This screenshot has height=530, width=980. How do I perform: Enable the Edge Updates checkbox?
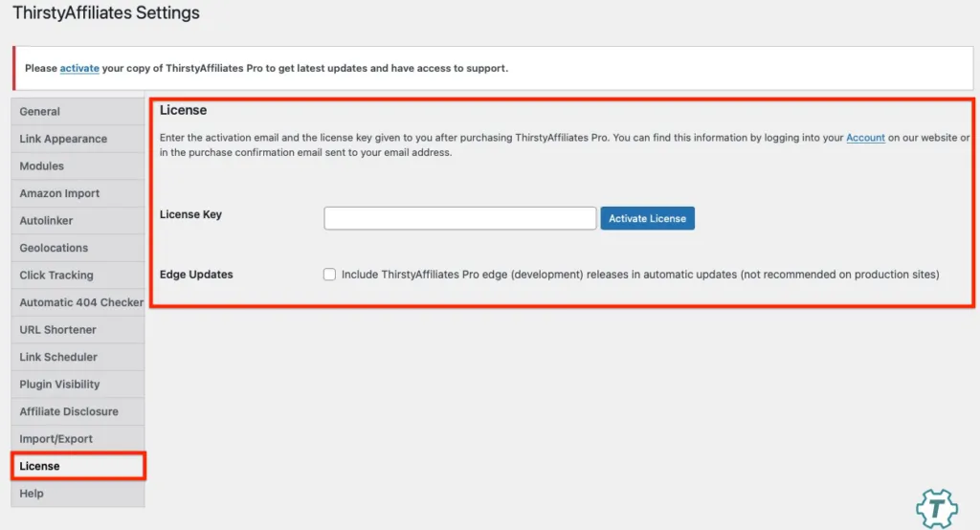click(330, 275)
